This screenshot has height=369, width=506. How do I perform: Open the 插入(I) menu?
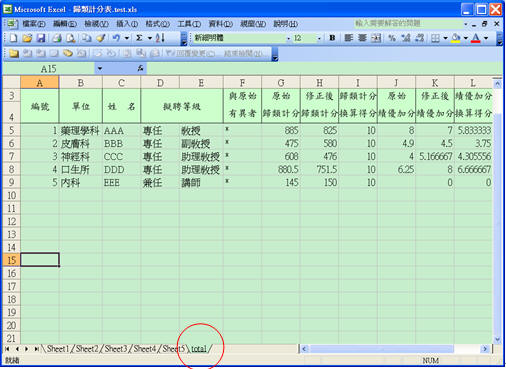[127, 24]
